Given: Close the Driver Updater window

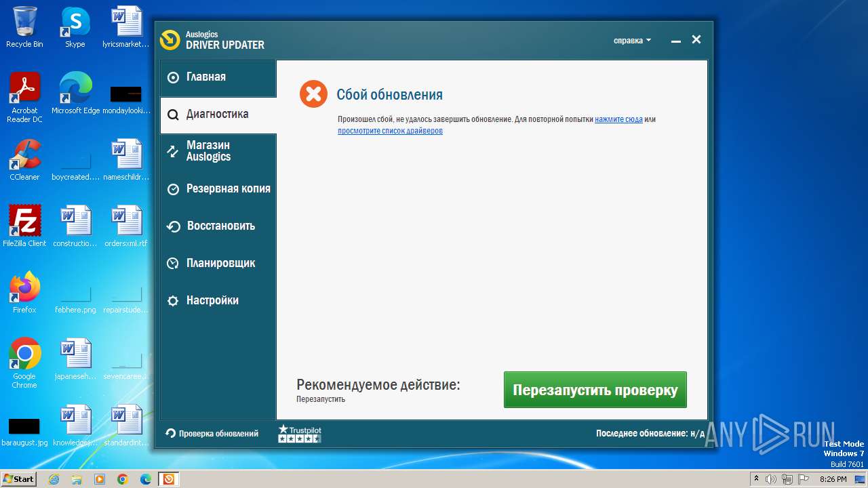Looking at the screenshot, I should 696,40.
